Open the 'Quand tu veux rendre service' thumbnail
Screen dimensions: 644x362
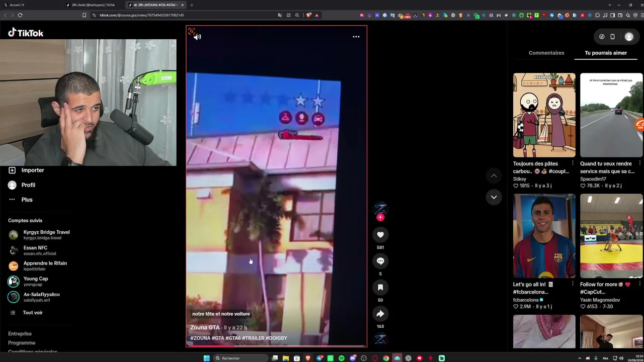click(x=611, y=115)
